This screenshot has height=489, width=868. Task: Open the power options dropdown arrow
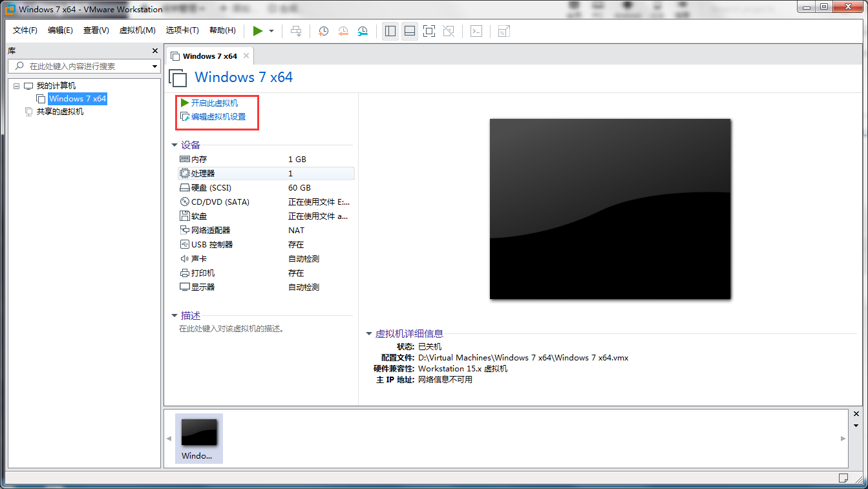[x=271, y=31]
